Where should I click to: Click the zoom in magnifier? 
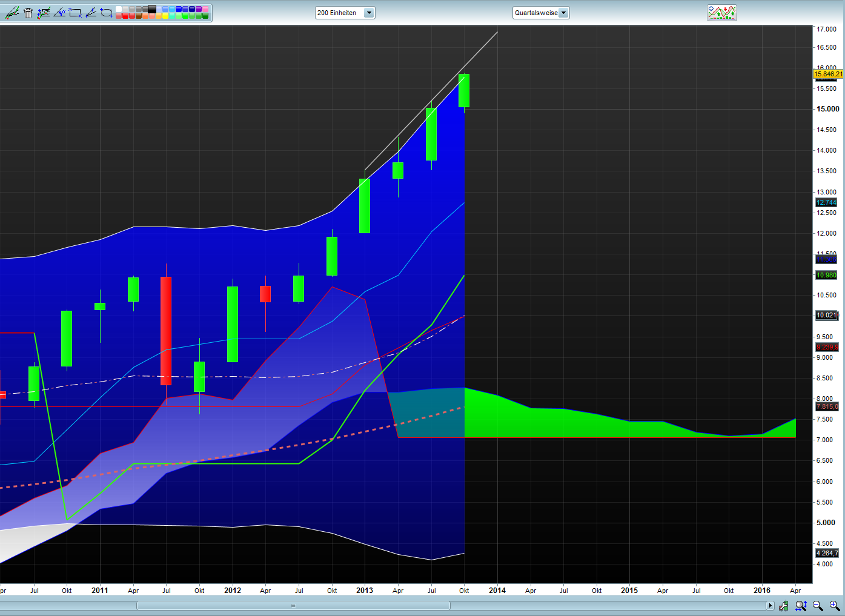[x=835, y=606]
